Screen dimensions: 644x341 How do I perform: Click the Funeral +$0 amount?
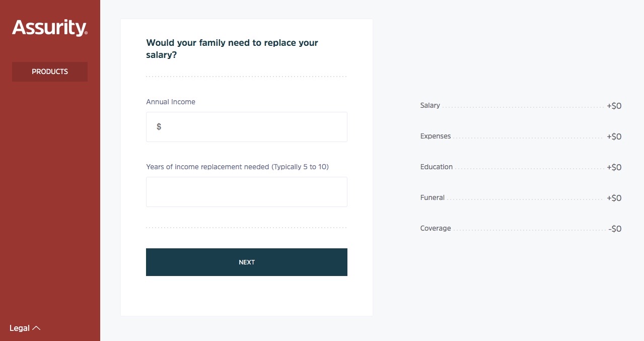pyautogui.click(x=614, y=198)
